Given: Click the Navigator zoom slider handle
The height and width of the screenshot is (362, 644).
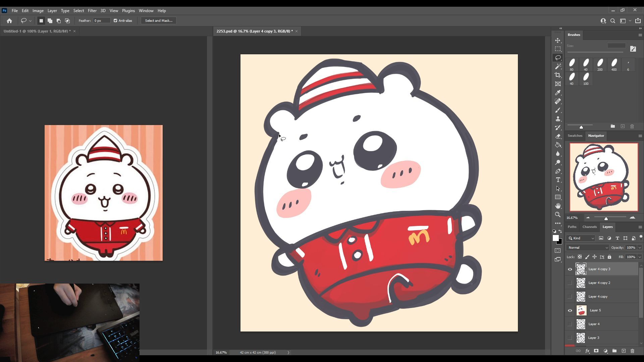Looking at the screenshot, I should coord(606,219).
